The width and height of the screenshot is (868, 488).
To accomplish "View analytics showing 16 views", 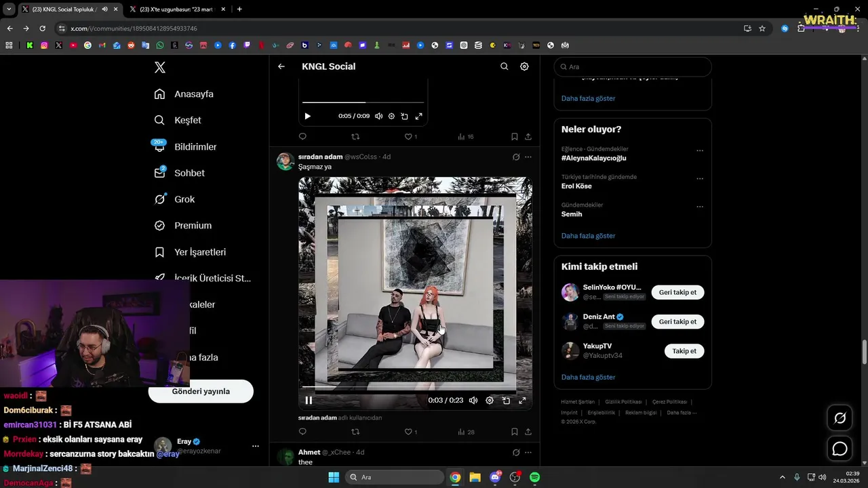I will tap(465, 136).
